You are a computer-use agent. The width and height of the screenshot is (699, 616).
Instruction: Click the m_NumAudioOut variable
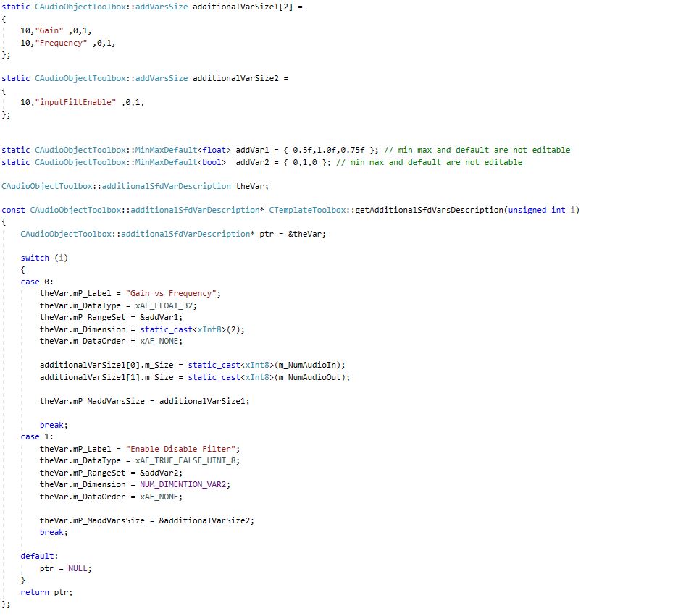[309, 378]
